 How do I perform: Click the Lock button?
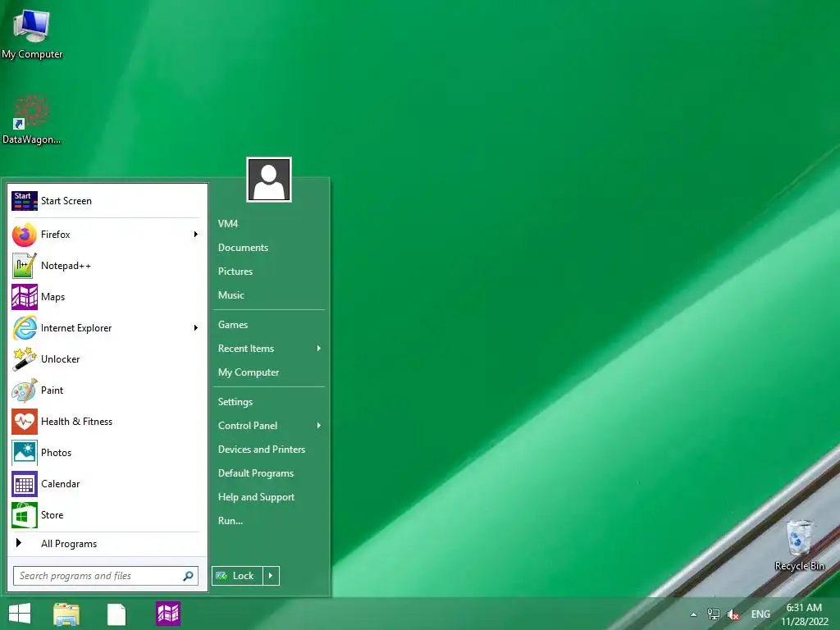pos(237,576)
